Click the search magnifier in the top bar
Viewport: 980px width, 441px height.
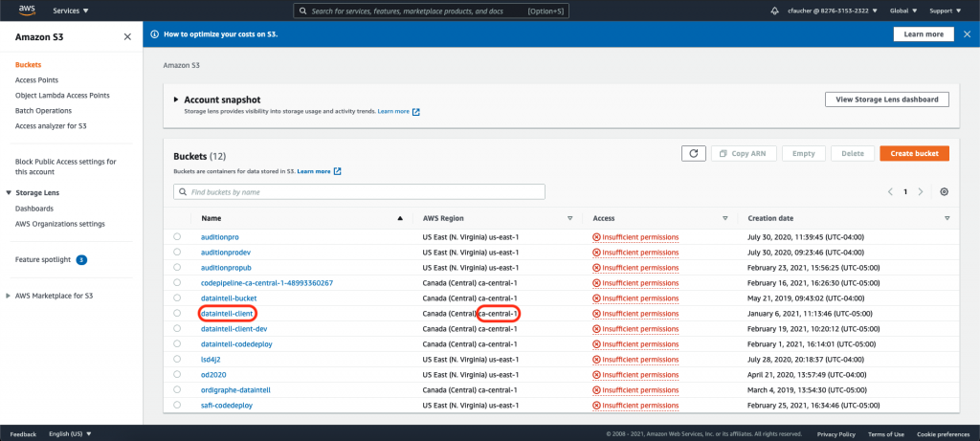tap(303, 11)
